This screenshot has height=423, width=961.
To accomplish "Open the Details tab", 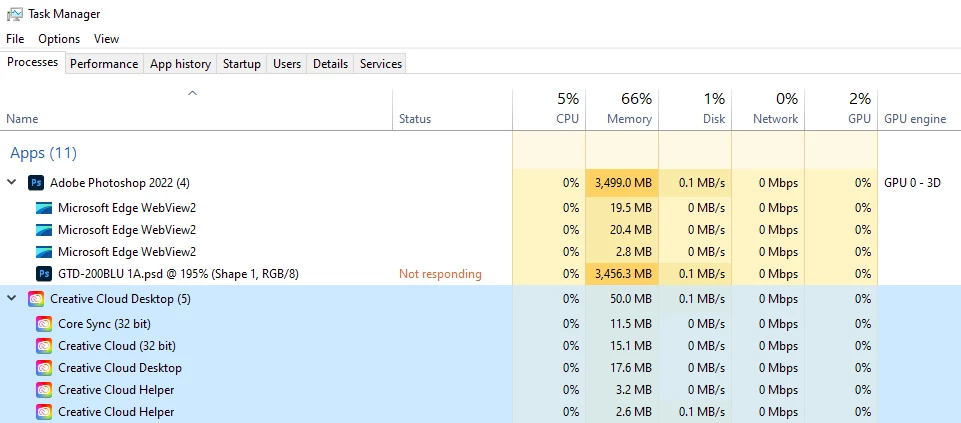I will point(330,64).
